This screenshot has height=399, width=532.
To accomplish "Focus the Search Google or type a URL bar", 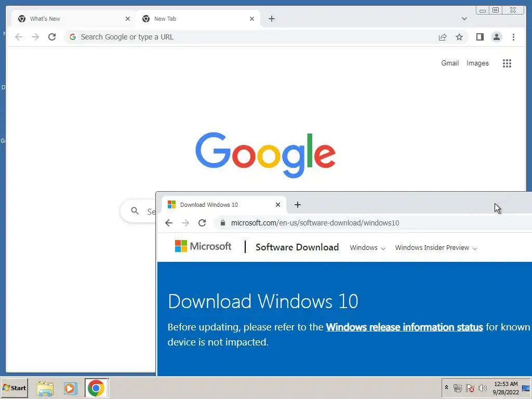I will (251, 37).
